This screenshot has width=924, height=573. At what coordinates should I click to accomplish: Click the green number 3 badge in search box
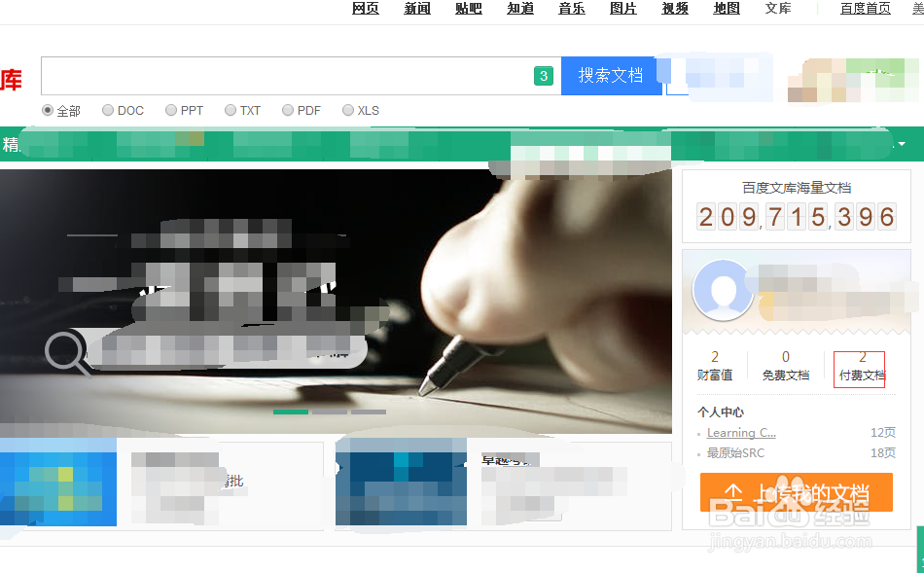pyautogui.click(x=544, y=76)
